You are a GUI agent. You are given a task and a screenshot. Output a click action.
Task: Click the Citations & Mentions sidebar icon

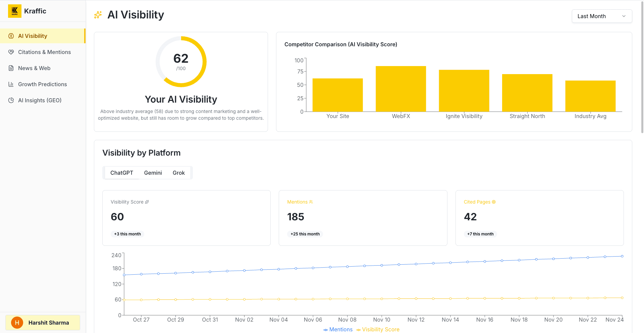click(x=11, y=52)
